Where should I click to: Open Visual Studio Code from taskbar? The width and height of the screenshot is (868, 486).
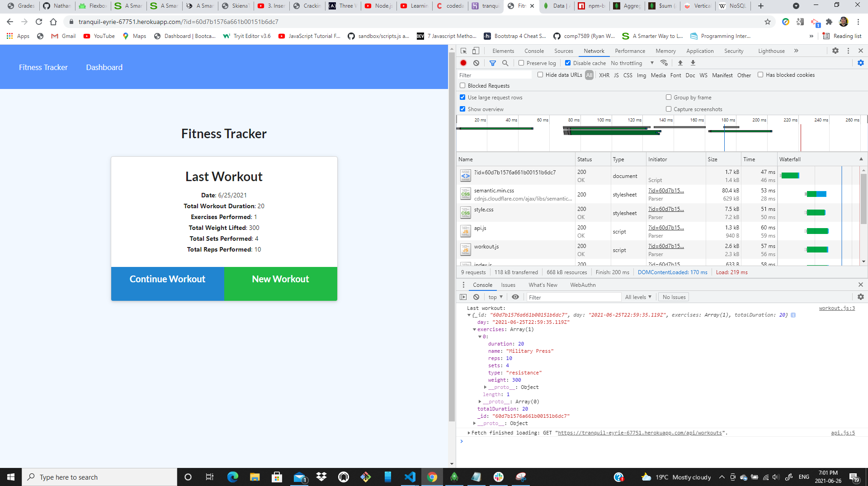(410, 477)
